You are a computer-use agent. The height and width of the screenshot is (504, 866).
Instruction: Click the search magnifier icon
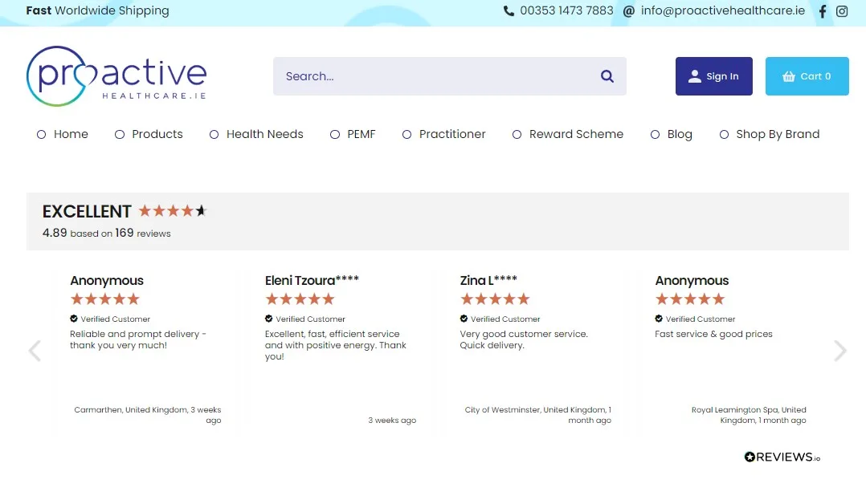click(607, 76)
